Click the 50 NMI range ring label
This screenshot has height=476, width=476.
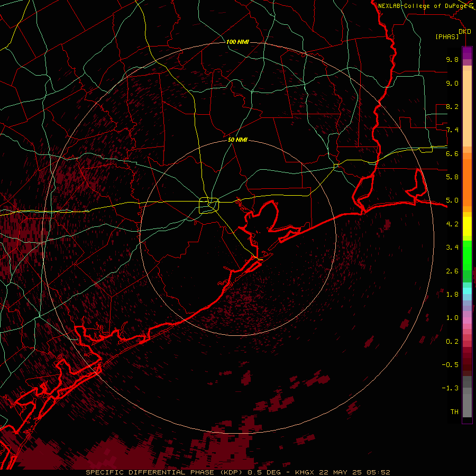click(237, 140)
